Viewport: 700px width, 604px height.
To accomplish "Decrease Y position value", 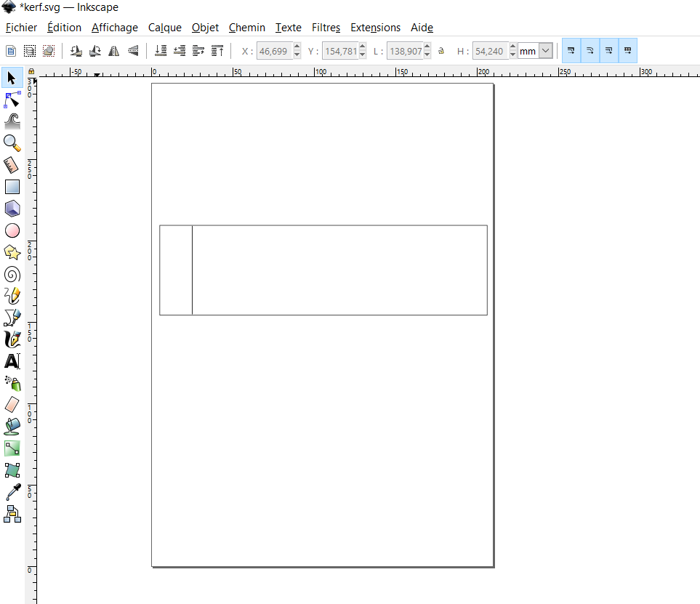I will (363, 55).
